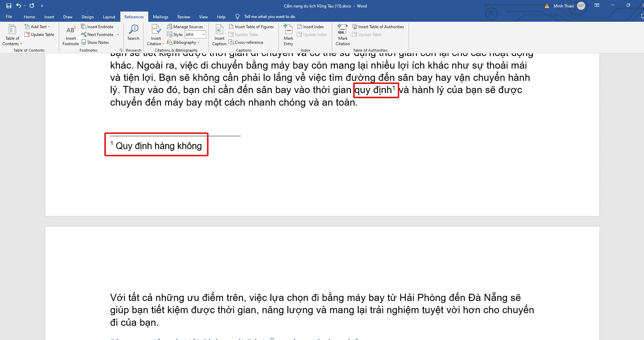Click the footnote text 'Quy định hàng không'
The height and width of the screenshot is (340, 644).
point(159,146)
